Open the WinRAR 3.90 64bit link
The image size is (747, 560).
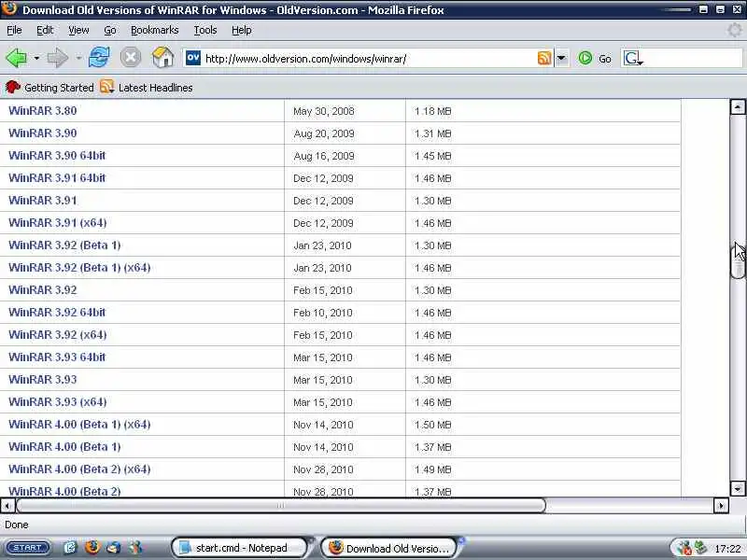tap(57, 155)
